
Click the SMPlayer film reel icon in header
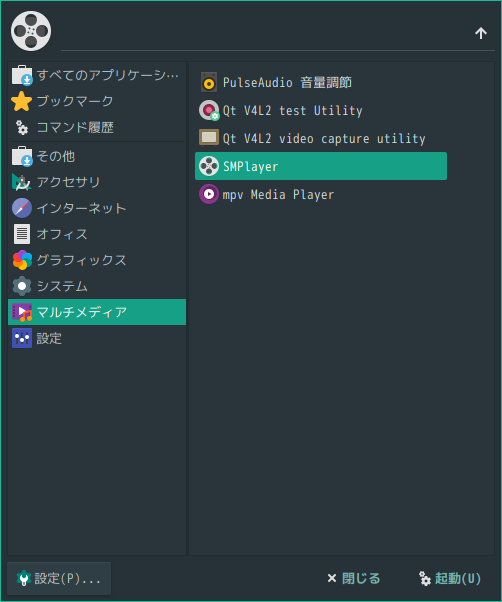point(31,31)
